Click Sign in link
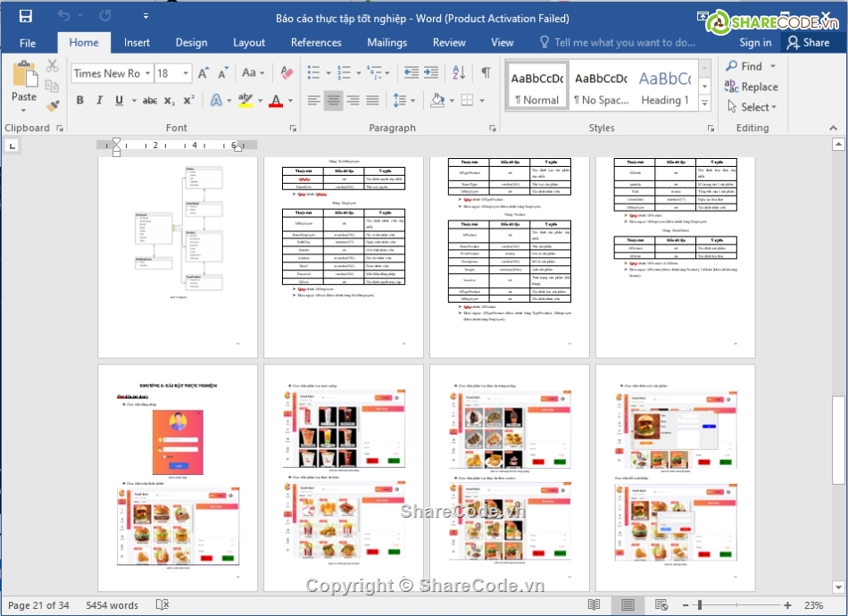 coord(755,43)
